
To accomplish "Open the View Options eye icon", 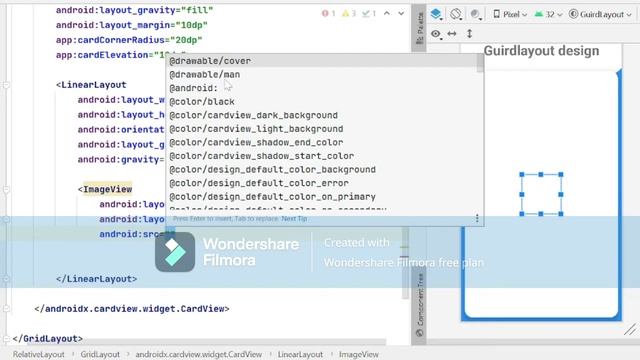I will (436, 34).
